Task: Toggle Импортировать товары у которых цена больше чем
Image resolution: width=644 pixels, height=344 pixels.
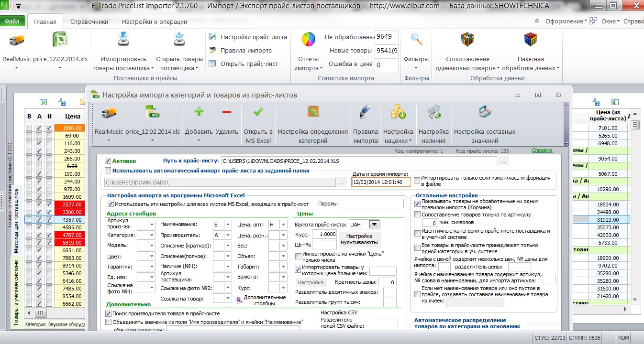Action: pos(299,269)
